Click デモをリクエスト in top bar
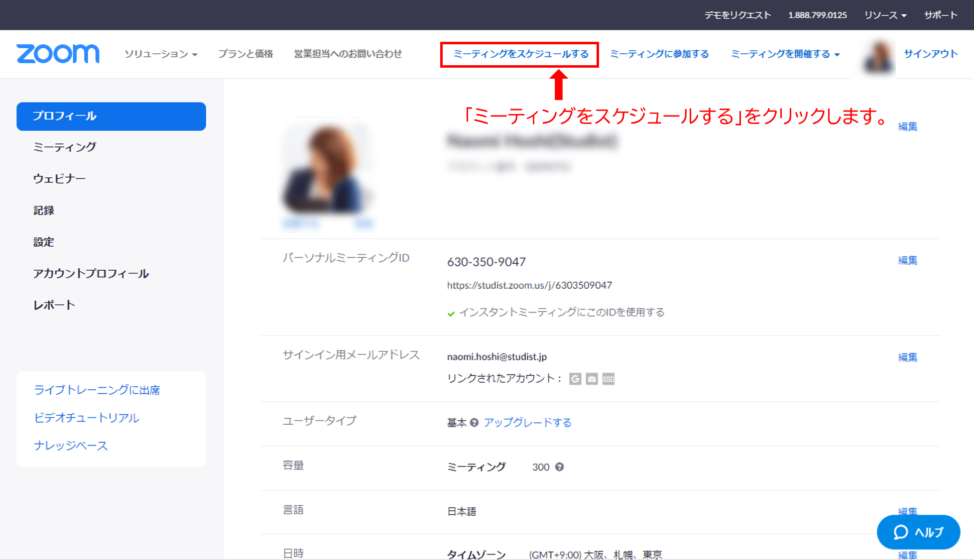Screen dimensions: 974x560 [737, 15]
